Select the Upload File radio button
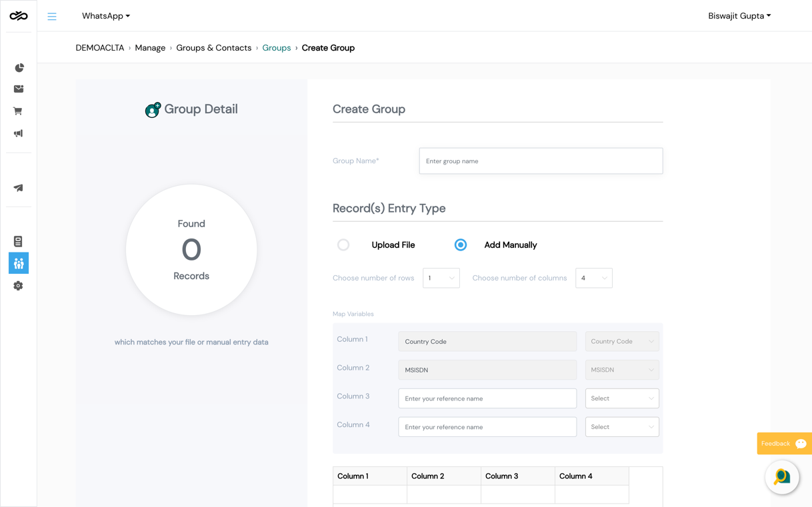Viewport: 812px width, 507px height. pyautogui.click(x=343, y=245)
